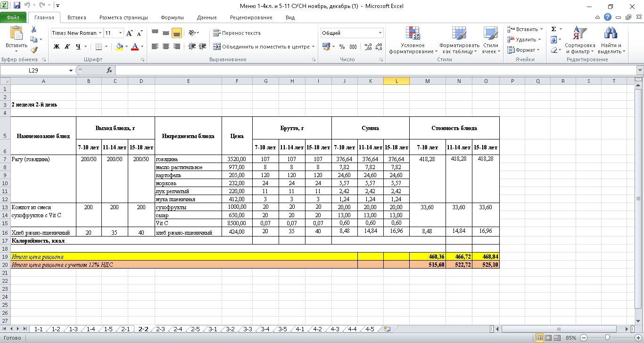The width and height of the screenshot is (644, 343).
Task: Toggle italic (К) formatting
Action: click(67, 47)
